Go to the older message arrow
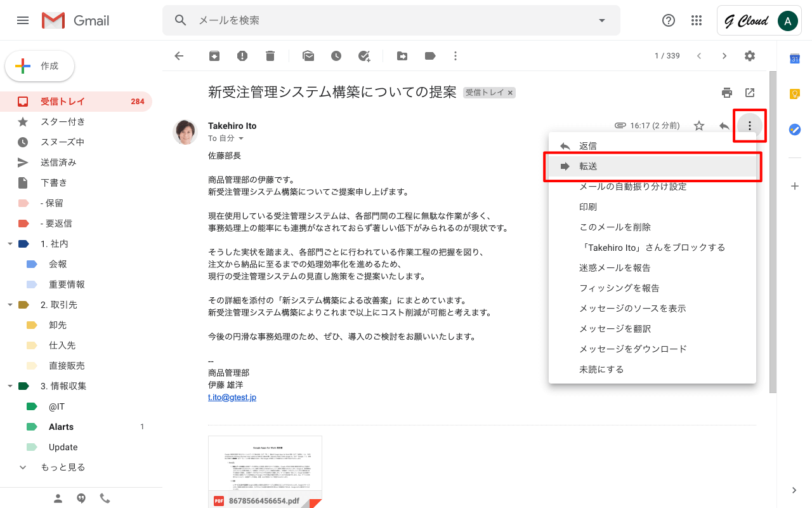Image resolution: width=812 pixels, height=508 pixels. [724, 56]
